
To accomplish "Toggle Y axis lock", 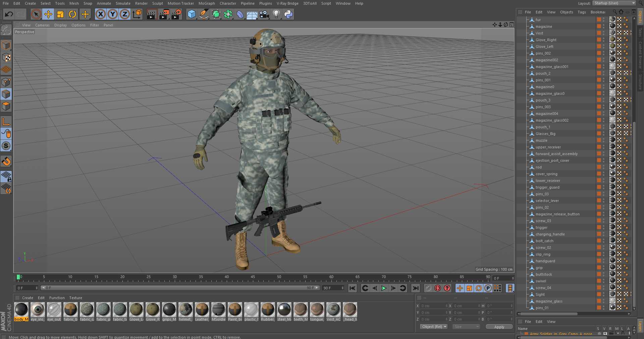I will click(x=113, y=14).
